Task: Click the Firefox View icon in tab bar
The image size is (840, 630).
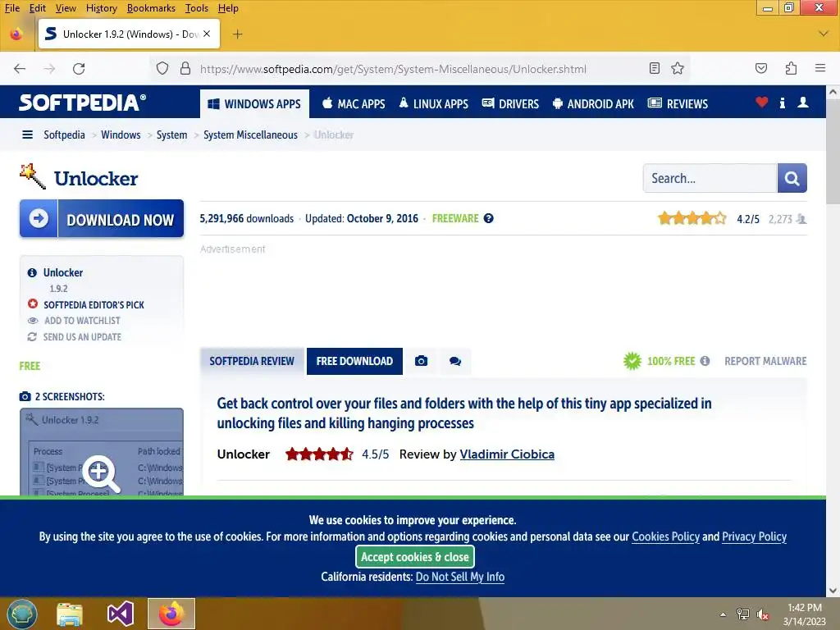Action: coord(16,34)
